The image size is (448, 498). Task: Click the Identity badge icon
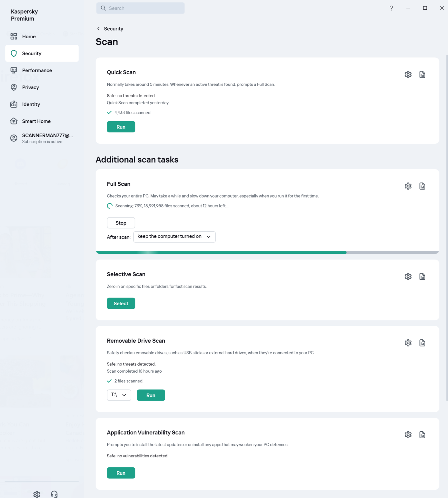tap(14, 104)
